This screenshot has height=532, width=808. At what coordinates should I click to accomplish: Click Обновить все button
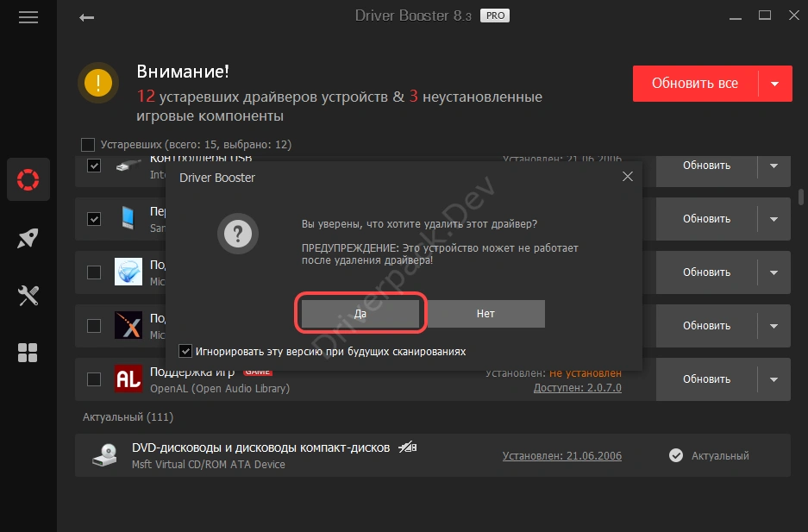click(x=695, y=84)
